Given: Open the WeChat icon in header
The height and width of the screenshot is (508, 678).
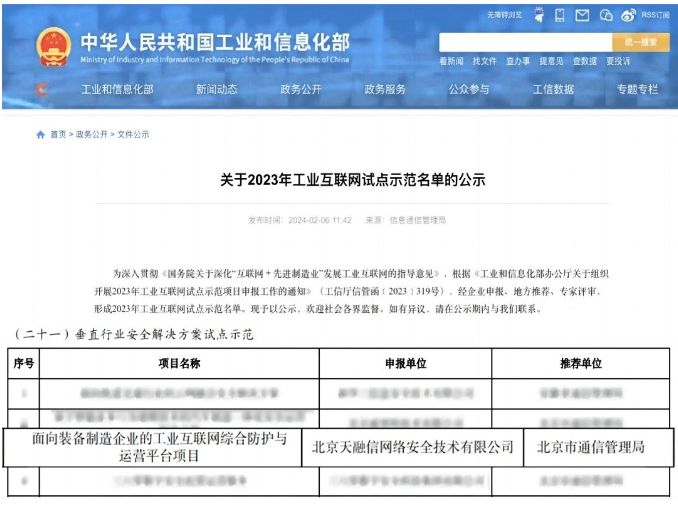Looking at the screenshot, I should (606, 15).
